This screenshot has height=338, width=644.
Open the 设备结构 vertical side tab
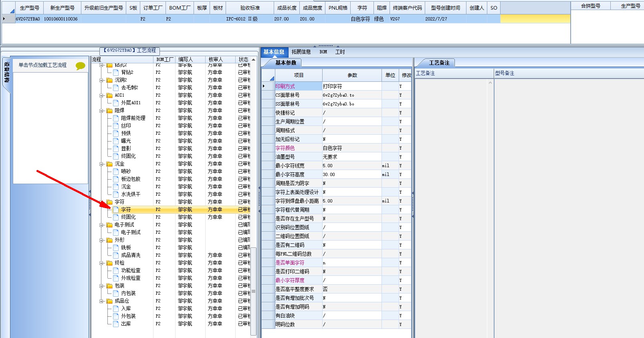6,72
